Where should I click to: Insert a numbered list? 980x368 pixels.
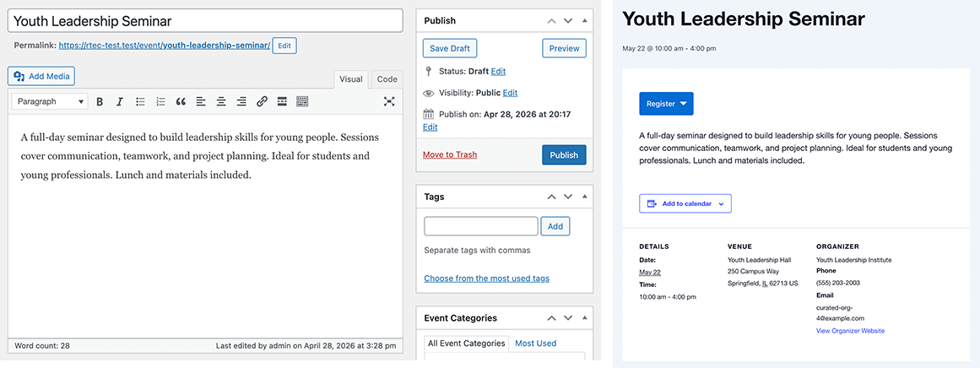(160, 101)
